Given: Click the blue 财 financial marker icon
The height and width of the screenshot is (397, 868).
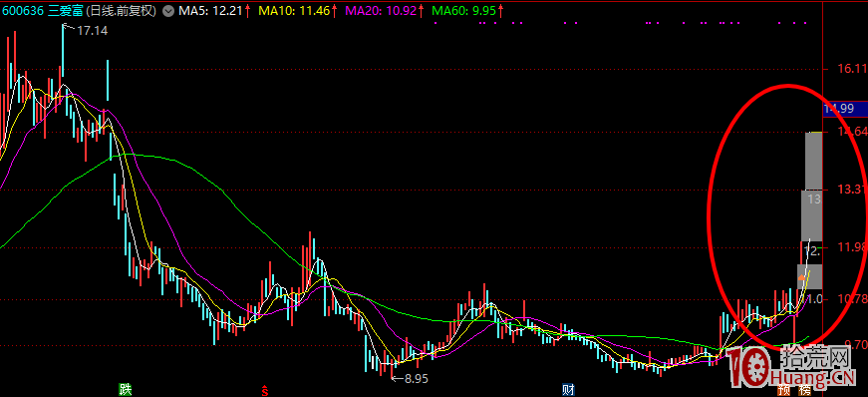Looking at the screenshot, I should [x=568, y=390].
